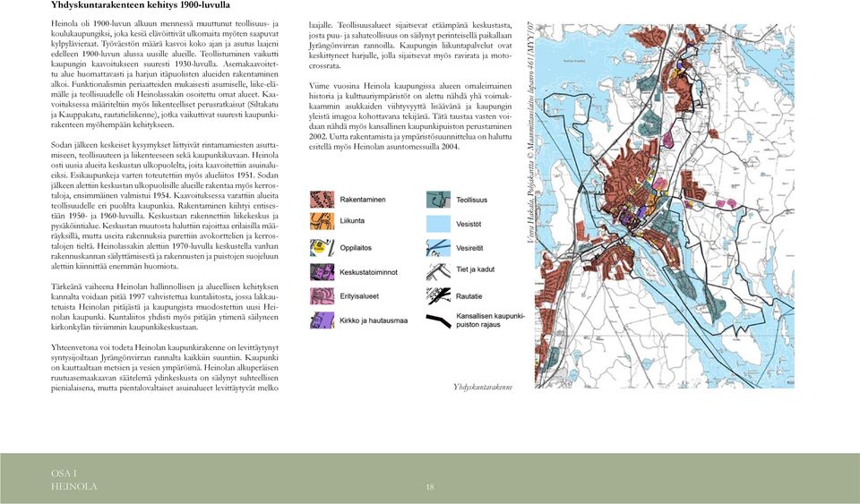860x504 pixels.
Task: Click the heading 'Yhdyskuntarakenteen kehitys 1900-luvulla'
Action: (141, 5)
